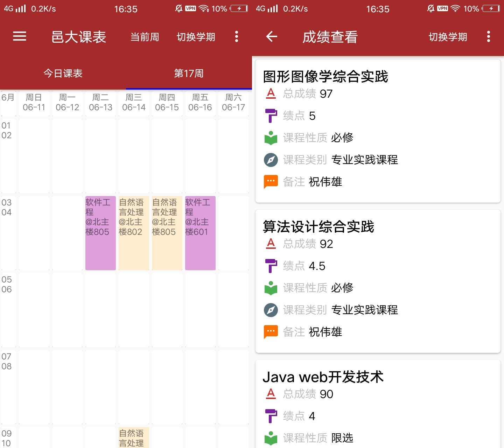
Task: Open the hamburger menu in 邑大课表
Action: (20, 36)
